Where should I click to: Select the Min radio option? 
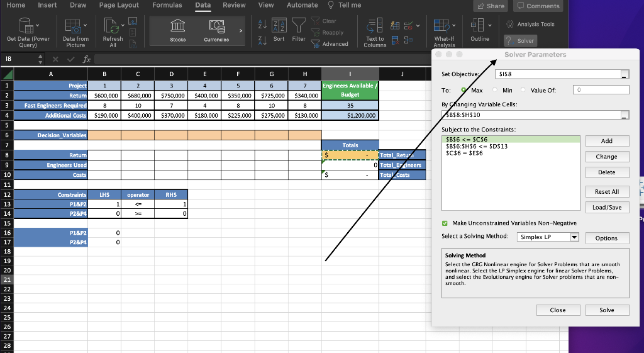[x=494, y=90]
